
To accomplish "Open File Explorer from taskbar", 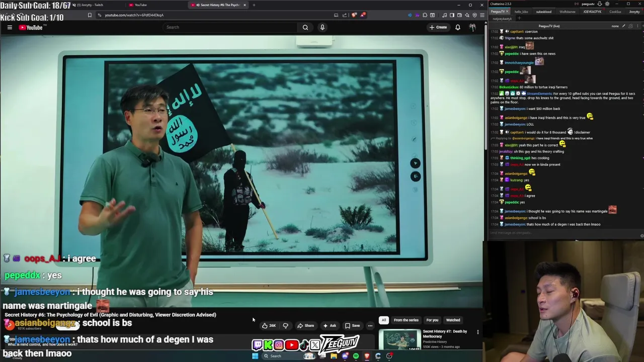I will [x=334, y=356].
